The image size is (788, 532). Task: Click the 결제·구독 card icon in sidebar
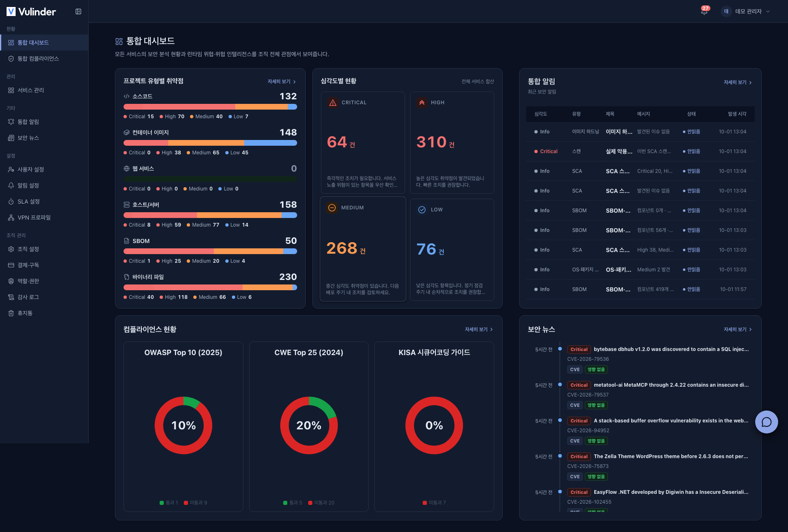(11, 265)
